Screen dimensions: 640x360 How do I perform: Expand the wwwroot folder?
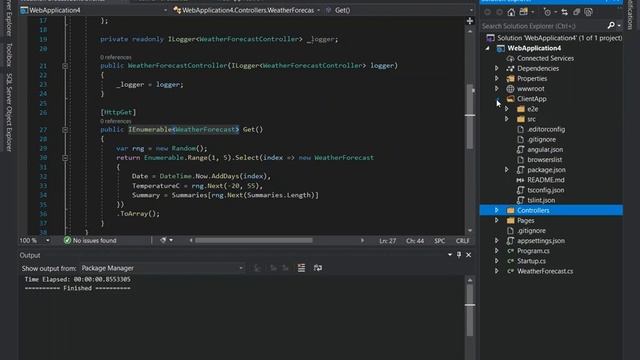tap(497, 89)
